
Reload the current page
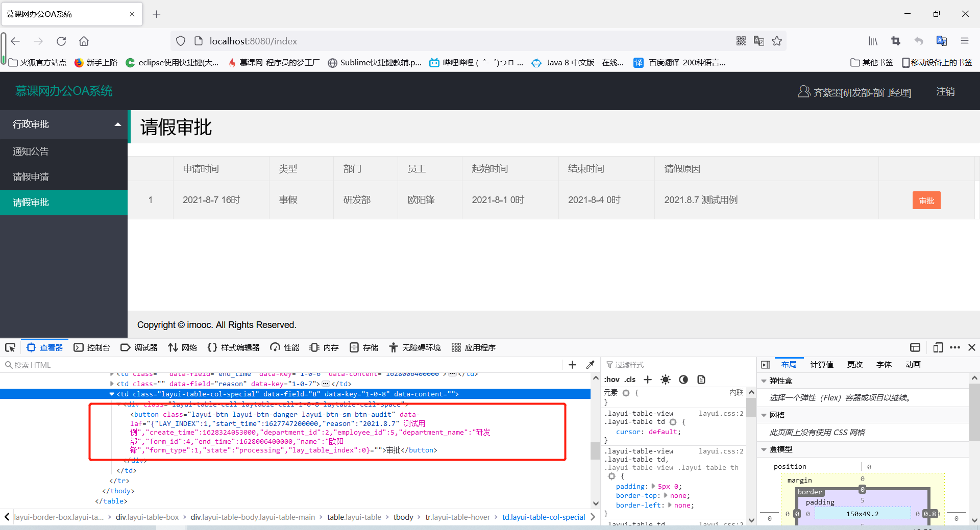pos(61,41)
